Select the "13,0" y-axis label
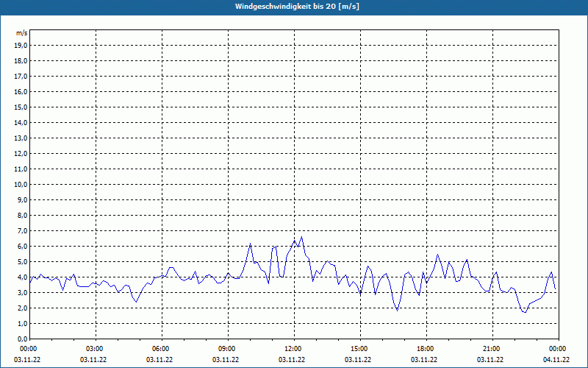 coord(21,138)
